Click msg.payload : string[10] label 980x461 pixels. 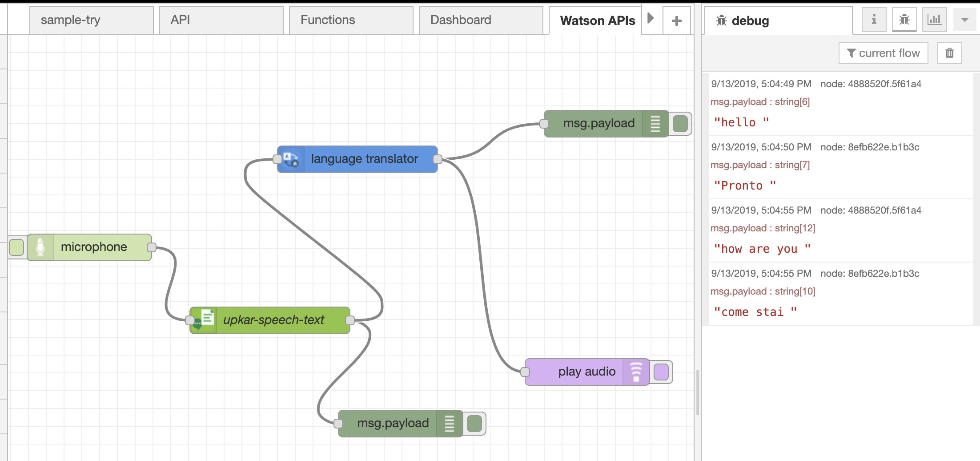[763, 291]
